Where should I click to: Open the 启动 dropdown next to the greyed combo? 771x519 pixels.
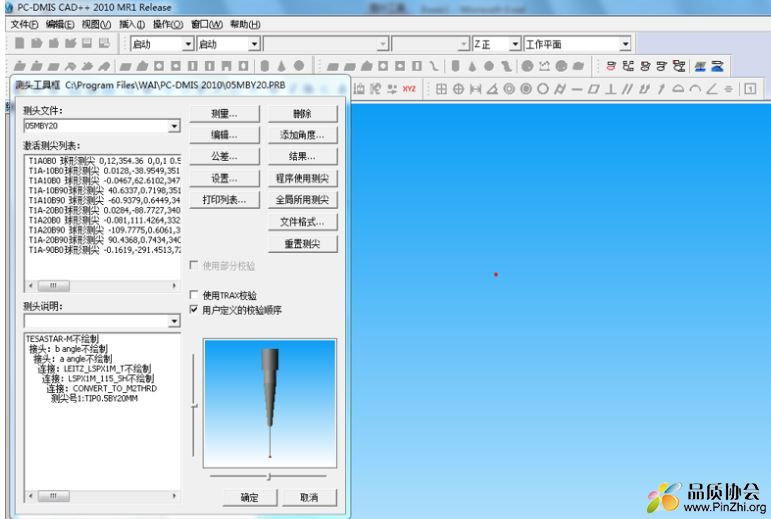point(254,44)
